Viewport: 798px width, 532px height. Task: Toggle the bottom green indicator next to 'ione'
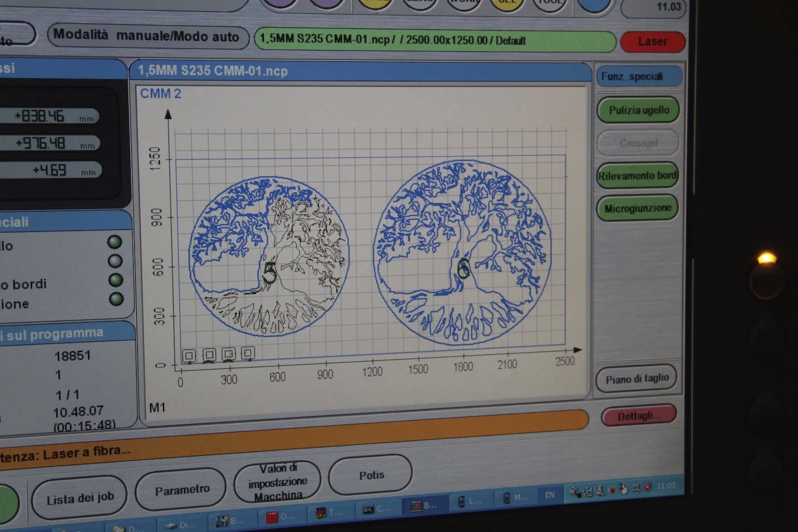coord(116,299)
